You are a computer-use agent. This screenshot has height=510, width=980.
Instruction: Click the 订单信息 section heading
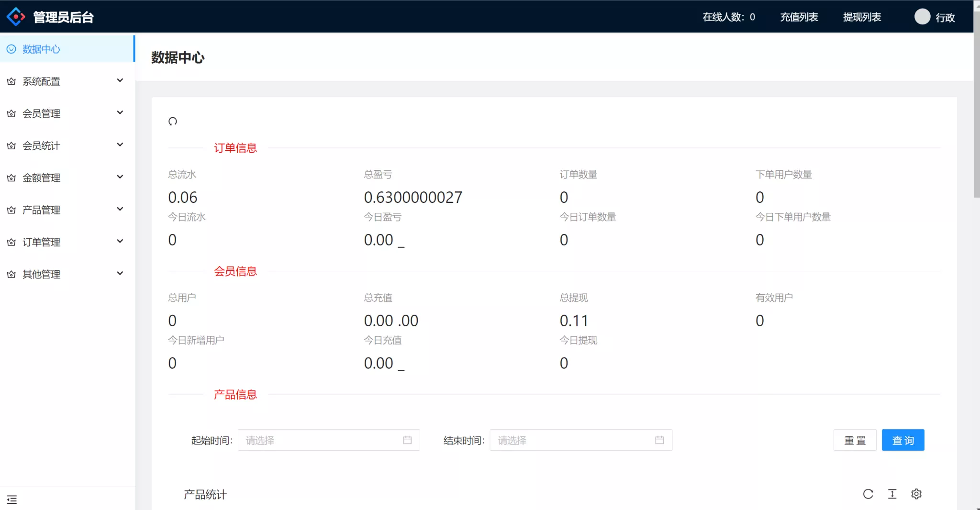point(235,148)
